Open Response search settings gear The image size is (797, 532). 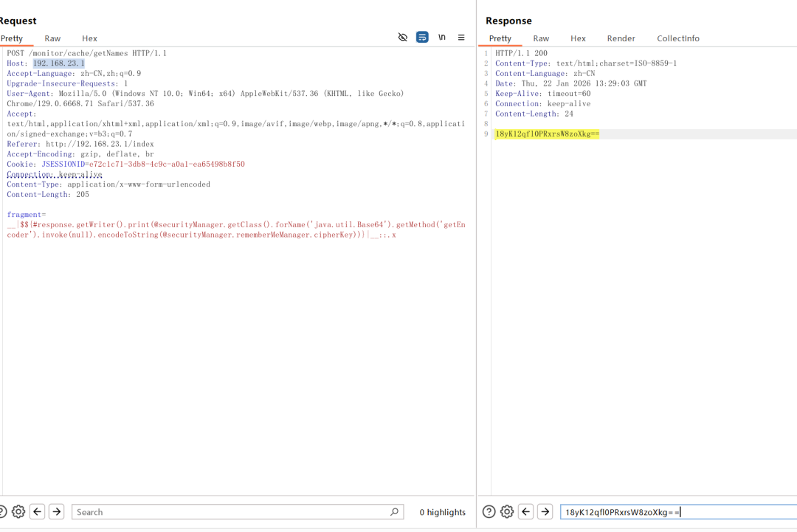(x=507, y=511)
